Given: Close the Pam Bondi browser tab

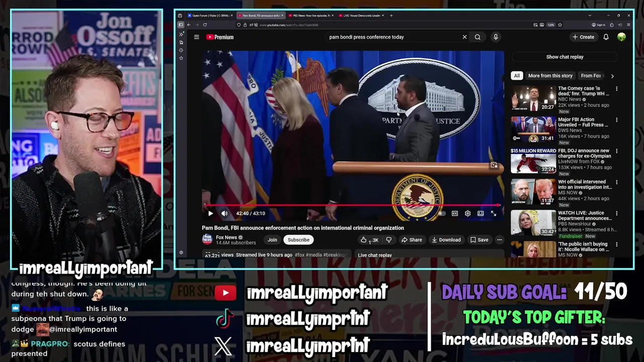Looking at the screenshot, I should point(282,16).
